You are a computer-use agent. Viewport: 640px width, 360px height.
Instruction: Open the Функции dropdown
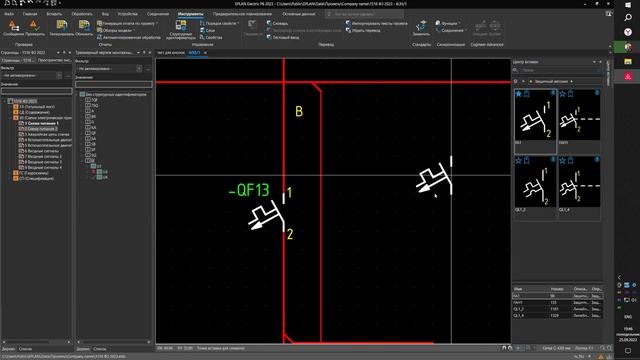pos(448,23)
